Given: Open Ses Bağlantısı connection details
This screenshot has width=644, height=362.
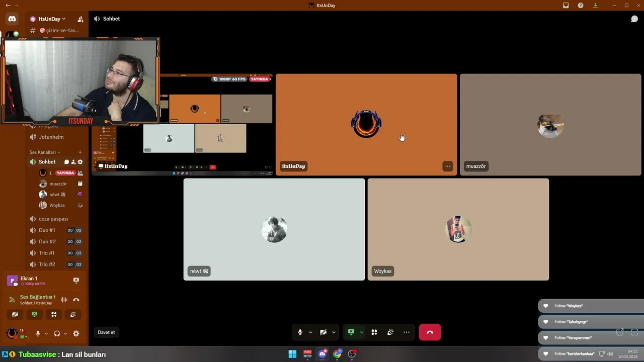Looking at the screenshot, I should [38, 297].
